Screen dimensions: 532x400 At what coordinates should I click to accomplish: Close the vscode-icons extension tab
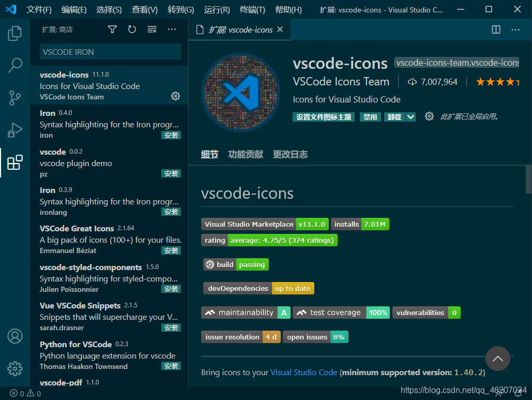coord(280,29)
